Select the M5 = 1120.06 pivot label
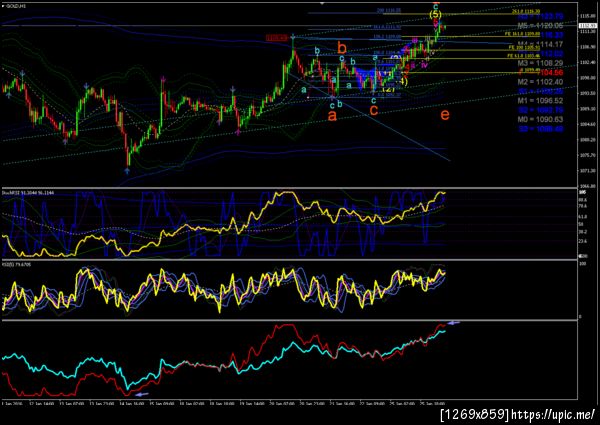The height and width of the screenshot is (425, 600). [540, 26]
